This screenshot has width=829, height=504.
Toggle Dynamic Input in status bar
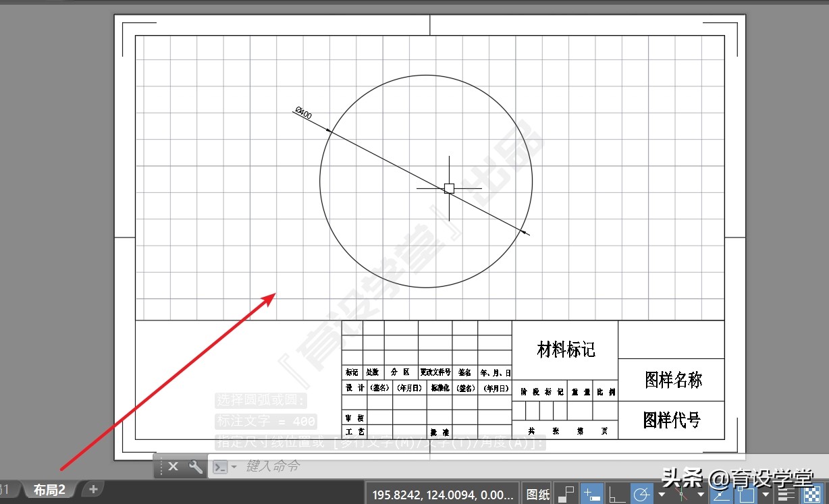click(592, 494)
